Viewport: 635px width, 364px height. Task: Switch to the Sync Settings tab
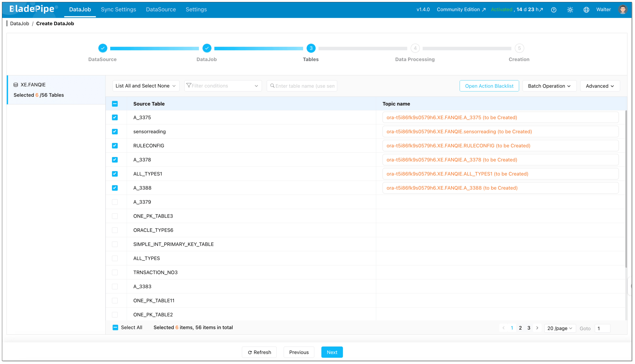coord(118,9)
